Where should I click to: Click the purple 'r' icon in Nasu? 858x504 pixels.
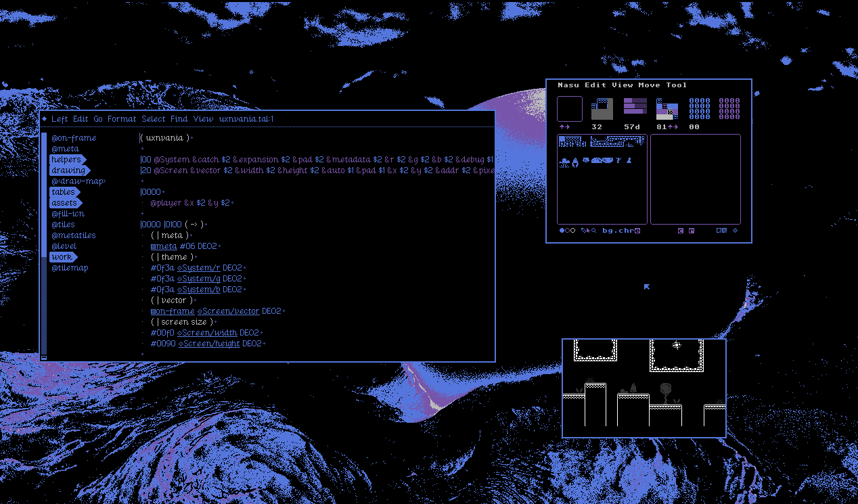[691, 231]
